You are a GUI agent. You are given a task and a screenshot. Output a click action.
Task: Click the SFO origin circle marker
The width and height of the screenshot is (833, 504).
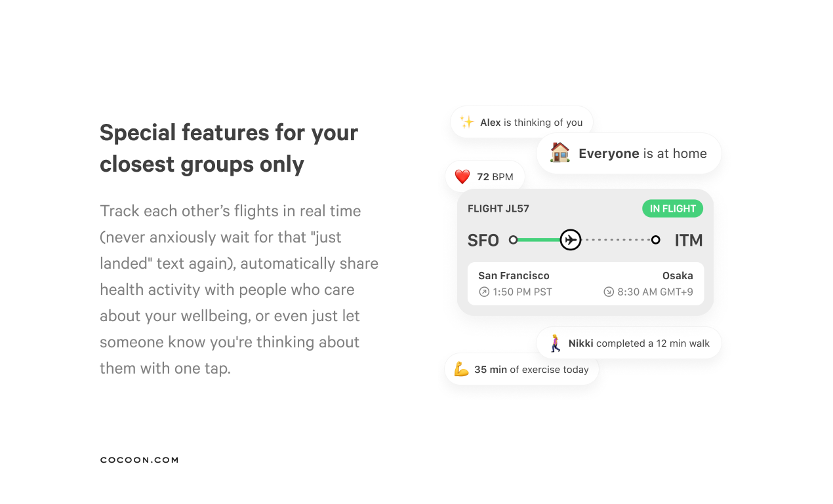[514, 240]
